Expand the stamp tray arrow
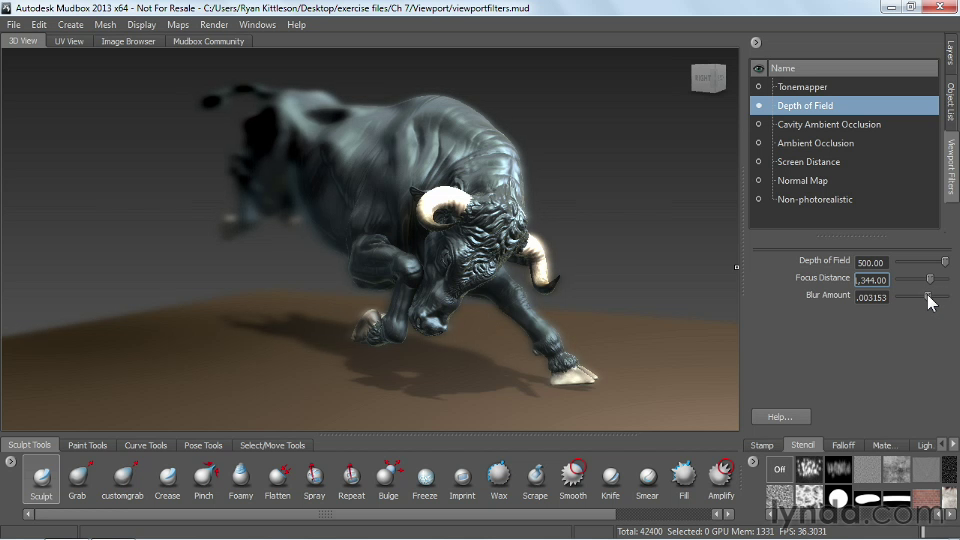Image resolution: width=960 pixels, height=540 pixels. pos(754,462)
